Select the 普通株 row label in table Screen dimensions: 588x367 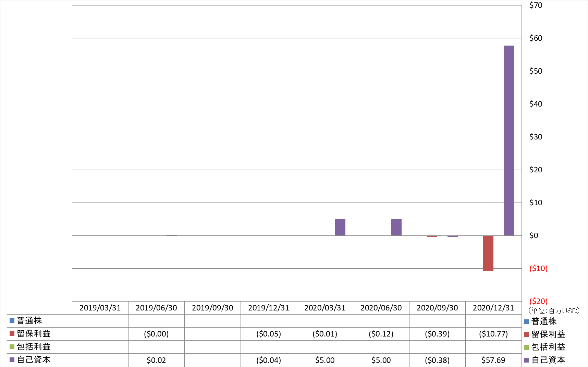click(29, 321)
